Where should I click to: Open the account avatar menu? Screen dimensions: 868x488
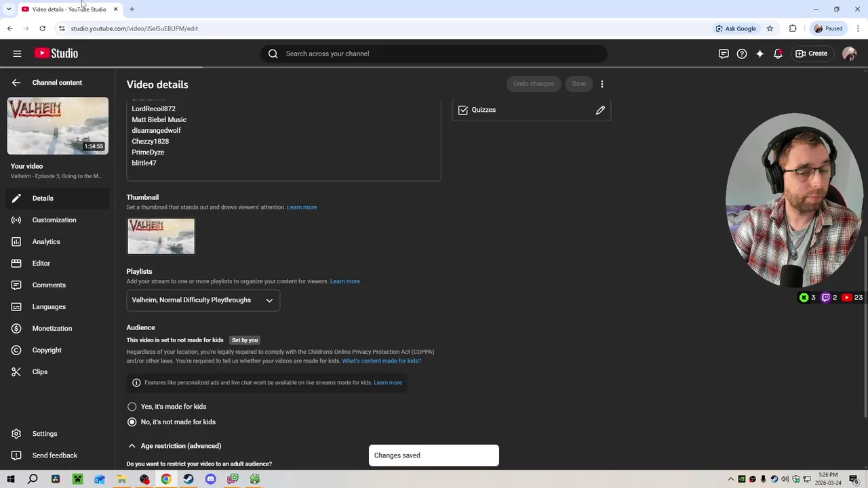coord(849,54)
